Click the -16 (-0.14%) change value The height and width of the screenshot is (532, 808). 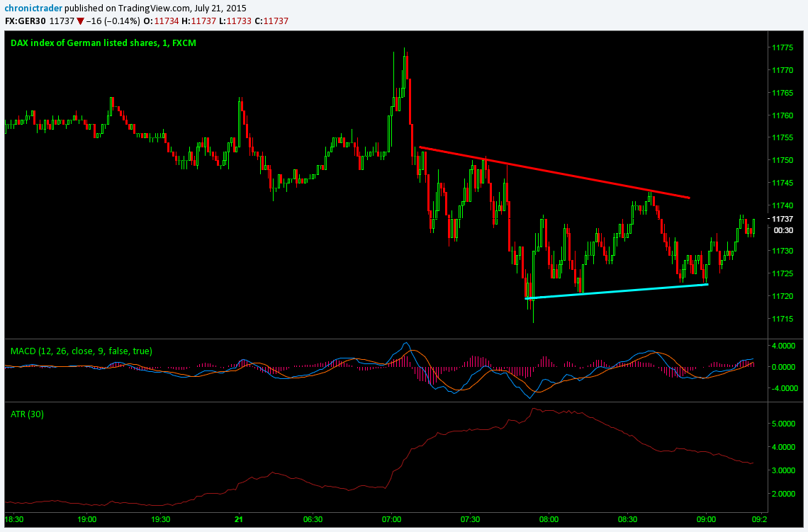tap(113, 21)
